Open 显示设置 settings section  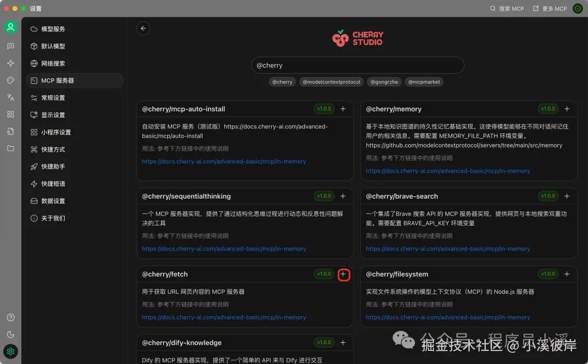click(74, 115)
